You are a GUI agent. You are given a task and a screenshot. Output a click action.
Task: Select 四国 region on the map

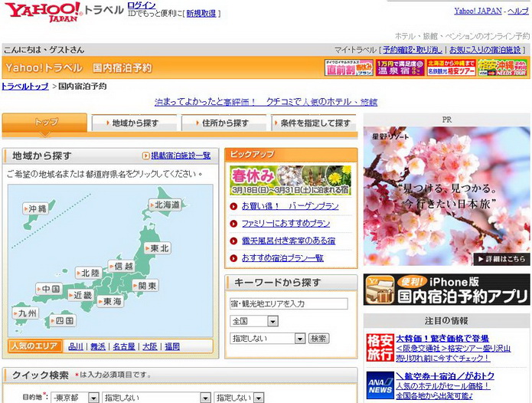pyautogui.click(x=63, y=320)
